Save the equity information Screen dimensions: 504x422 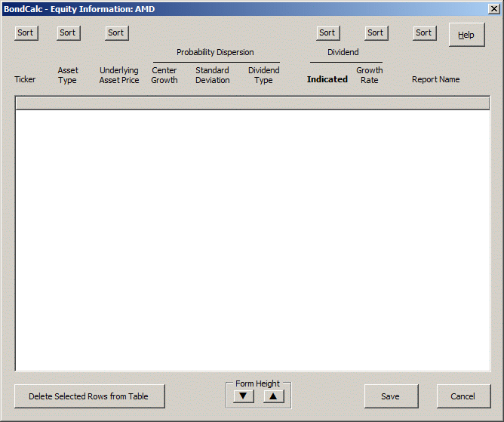(x=390, y=396)
